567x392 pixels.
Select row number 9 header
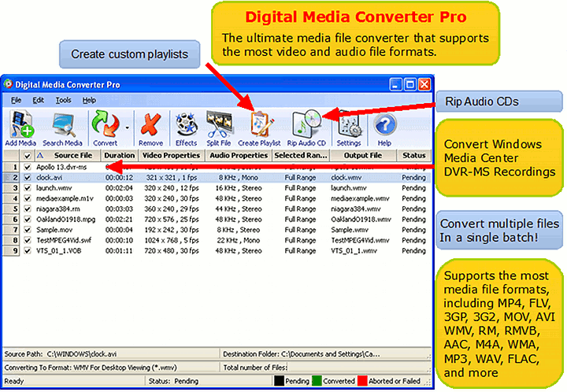11,251
